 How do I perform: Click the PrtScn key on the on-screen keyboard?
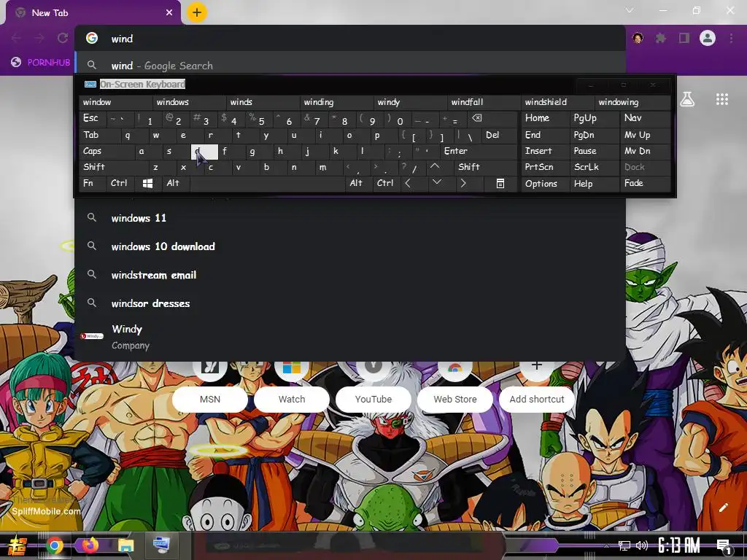[545, 167]
